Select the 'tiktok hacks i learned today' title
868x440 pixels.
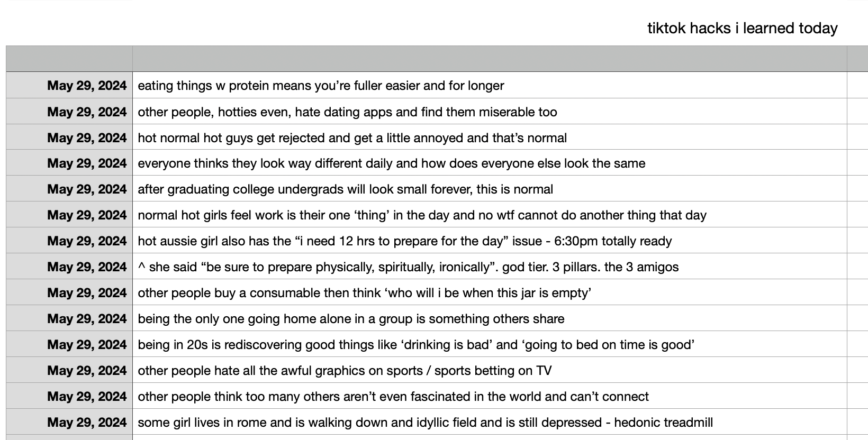(x=742, y=28)
